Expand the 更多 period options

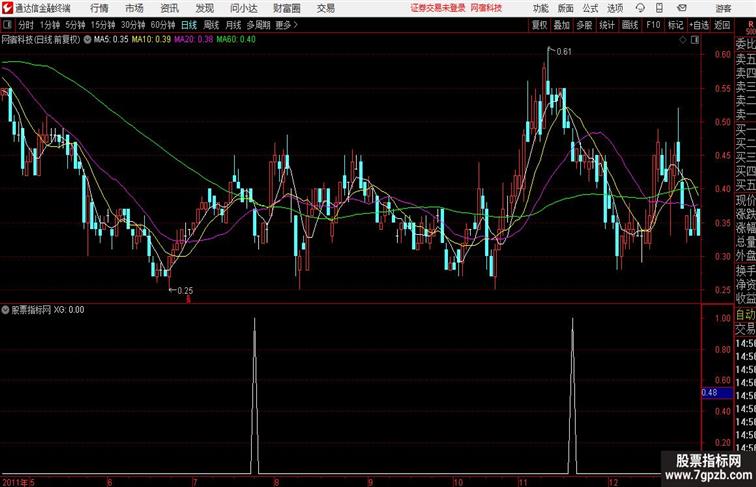tap(286, 25)
